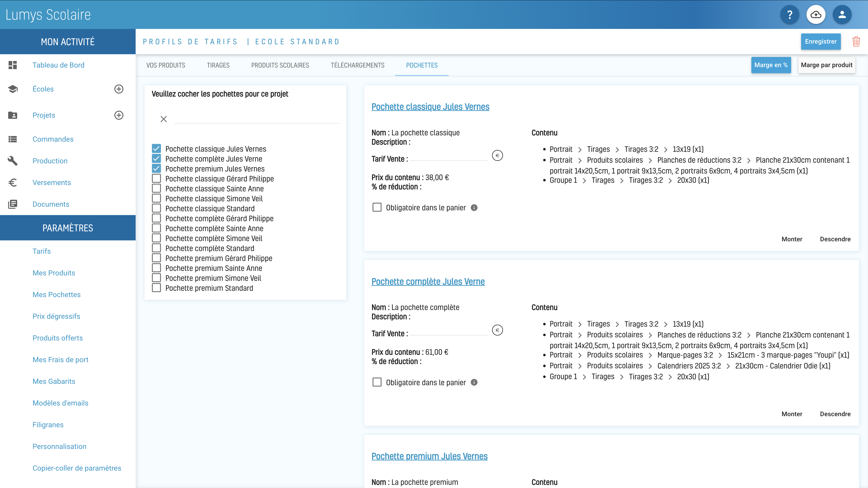Click the plus icon next to Écoles

click(x=119, y=89)
